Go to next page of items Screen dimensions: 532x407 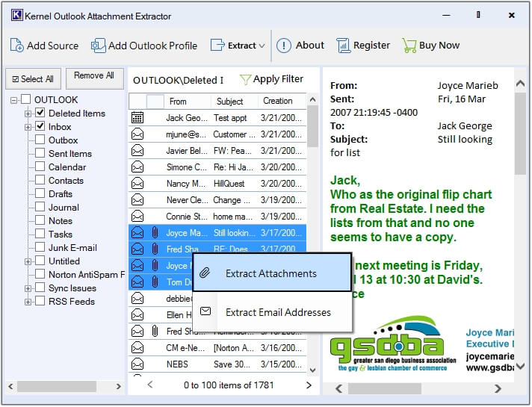(309, 385)
